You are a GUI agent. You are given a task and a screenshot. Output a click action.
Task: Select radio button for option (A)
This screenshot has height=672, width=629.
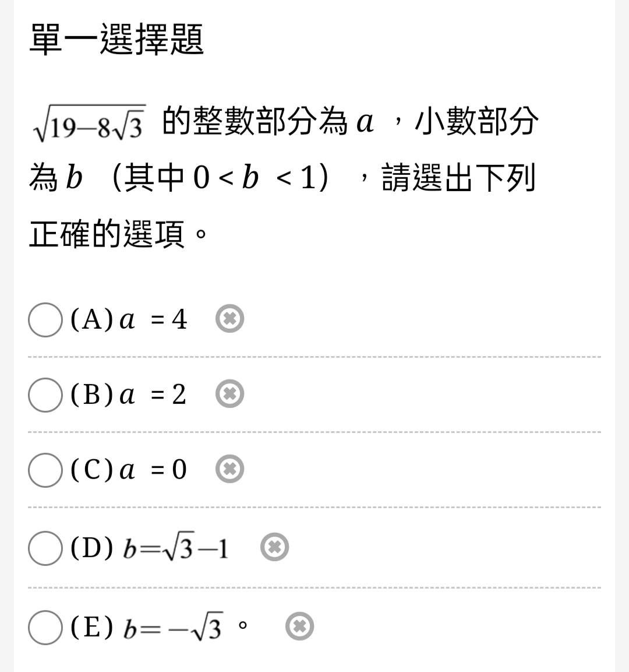[45, 320]
